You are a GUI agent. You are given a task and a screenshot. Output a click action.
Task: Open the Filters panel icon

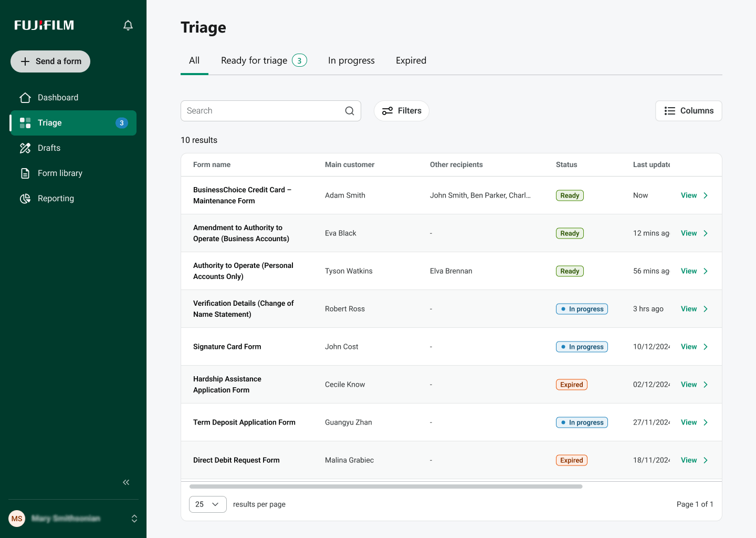(x=387, y=111)
